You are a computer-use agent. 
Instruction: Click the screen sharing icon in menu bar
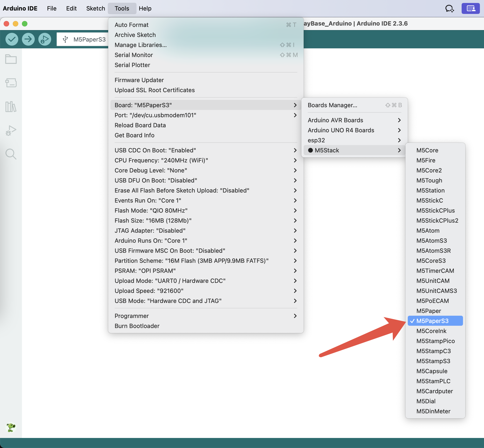click(470, 8)
